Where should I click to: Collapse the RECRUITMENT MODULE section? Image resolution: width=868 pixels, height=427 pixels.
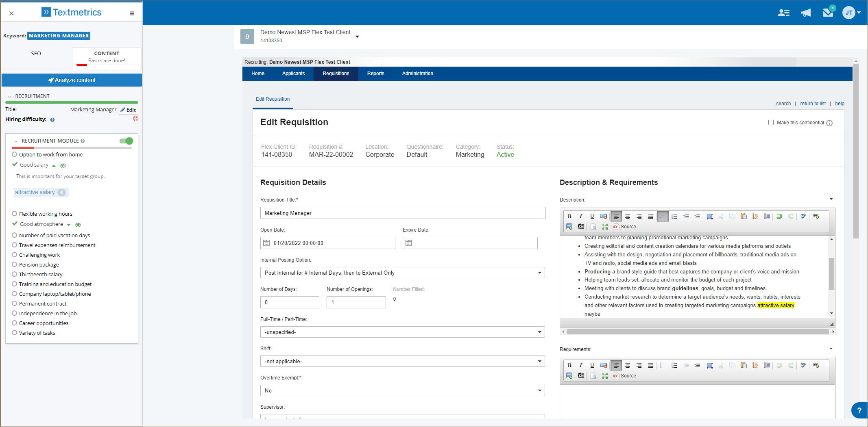coord(16,141)
